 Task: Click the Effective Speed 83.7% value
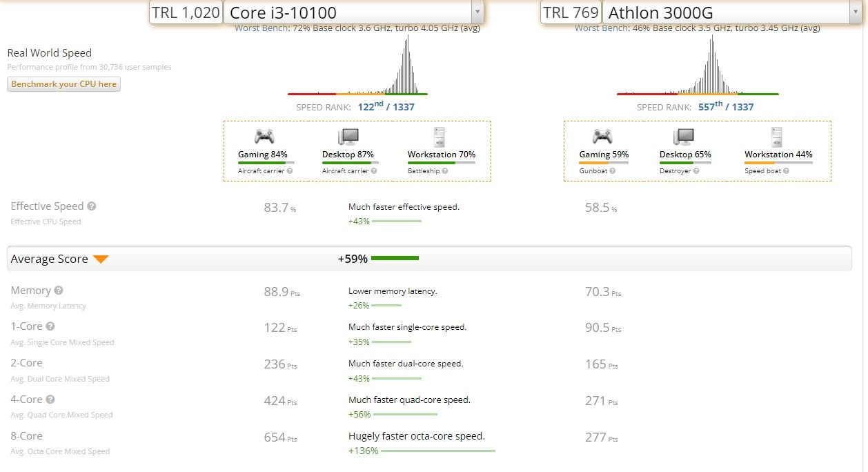click(279, 207)
